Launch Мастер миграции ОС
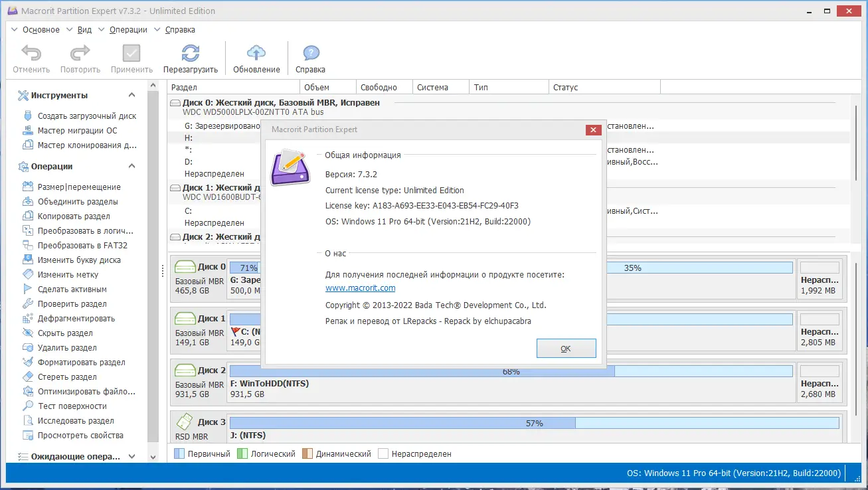 70,130
